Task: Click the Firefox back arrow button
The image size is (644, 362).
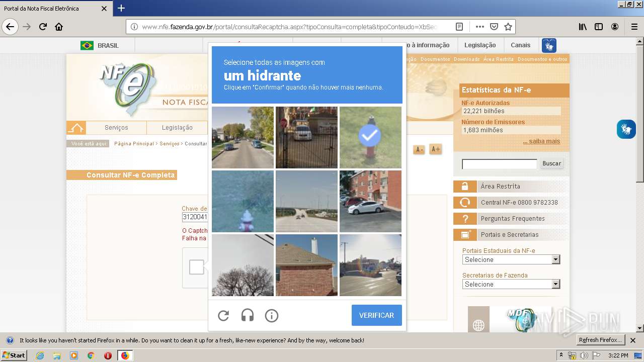Action: tap(10, 27)
